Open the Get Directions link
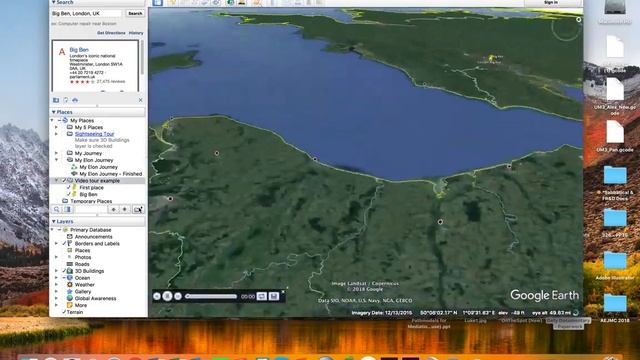Screen dimensions: 640x360 pyautogui.click(x=111, y=33)
